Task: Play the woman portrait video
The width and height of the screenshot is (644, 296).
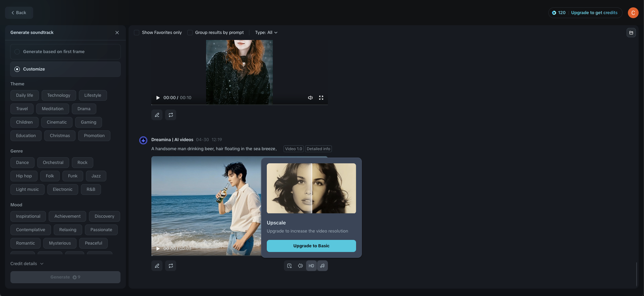Action: tap(158, 98)
